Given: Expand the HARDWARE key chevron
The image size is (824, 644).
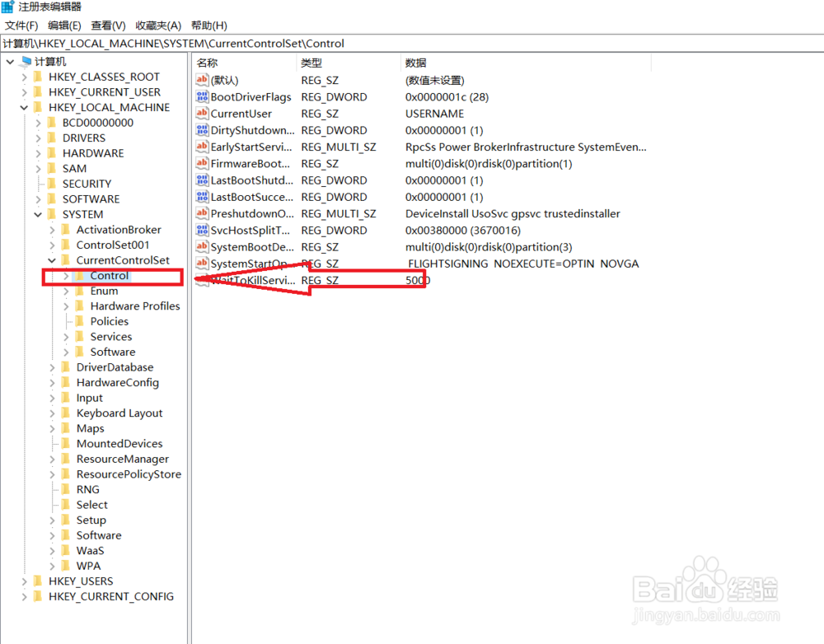Looking at the screenshot, I should 38,153.
